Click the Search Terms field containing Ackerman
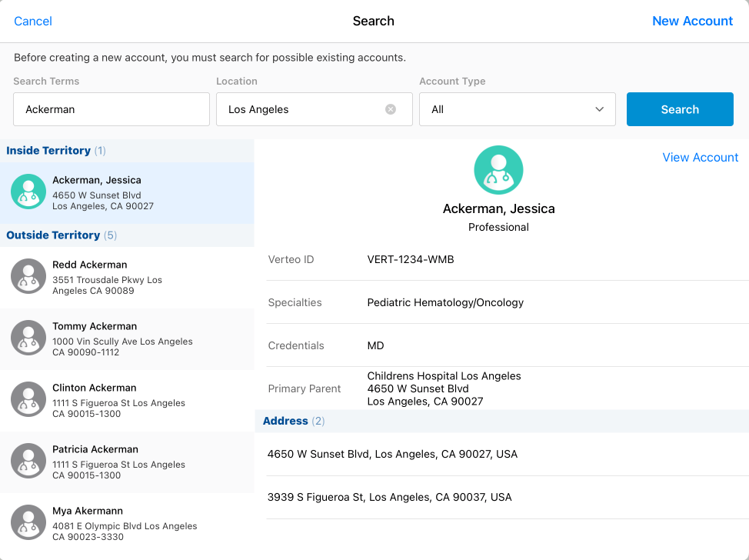This screenshot has height=560, width=749. 112,109
